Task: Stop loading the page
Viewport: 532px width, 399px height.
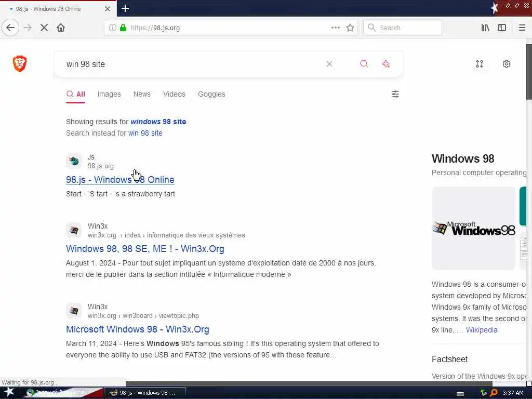Action: click(x=44, y=28)
